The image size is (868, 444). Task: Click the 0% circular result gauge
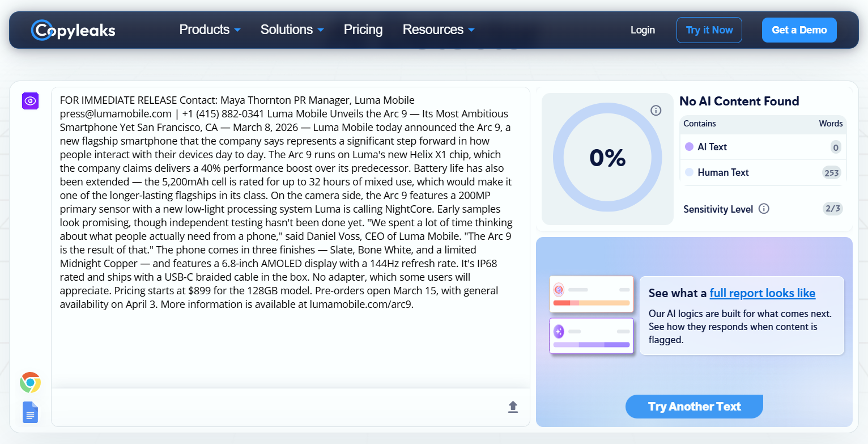(x=607, y=158)
